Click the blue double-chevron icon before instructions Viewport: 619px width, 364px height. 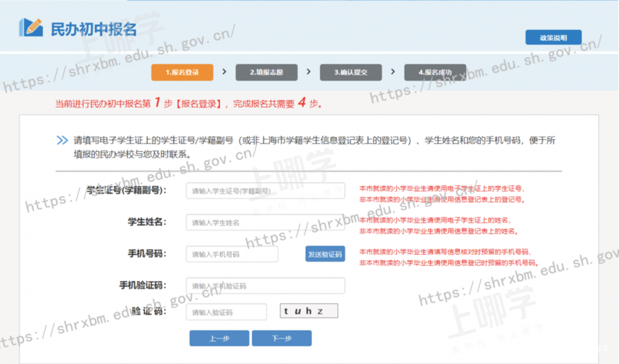(62, 141)
